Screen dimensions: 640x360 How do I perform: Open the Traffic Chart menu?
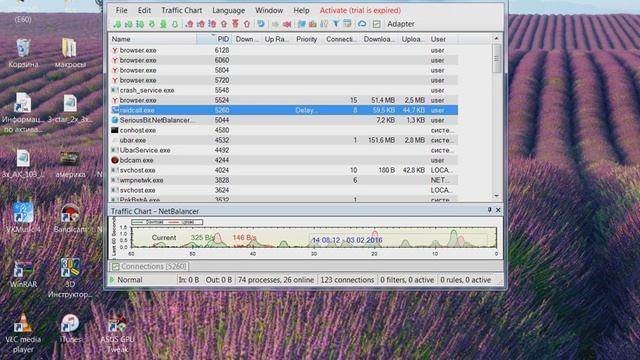point(182,10)
